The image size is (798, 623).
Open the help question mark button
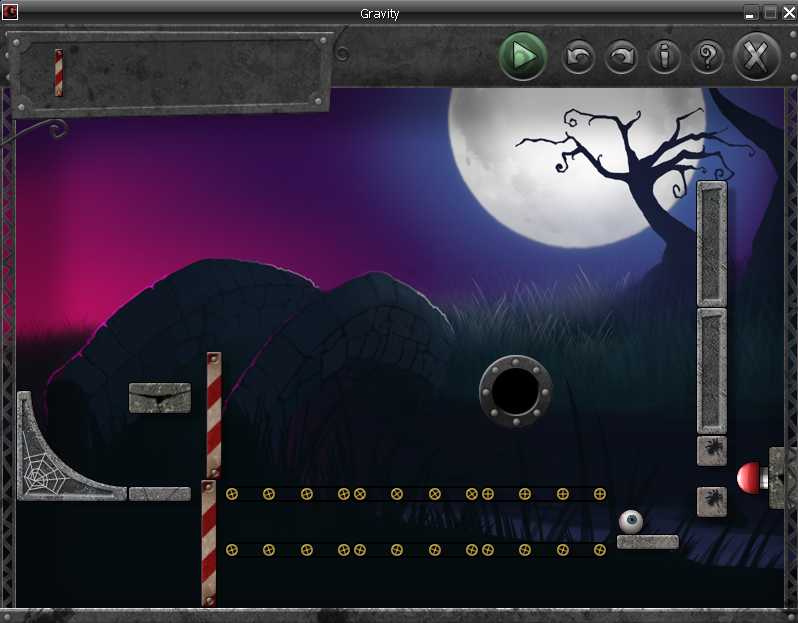(x=707, y=56)
